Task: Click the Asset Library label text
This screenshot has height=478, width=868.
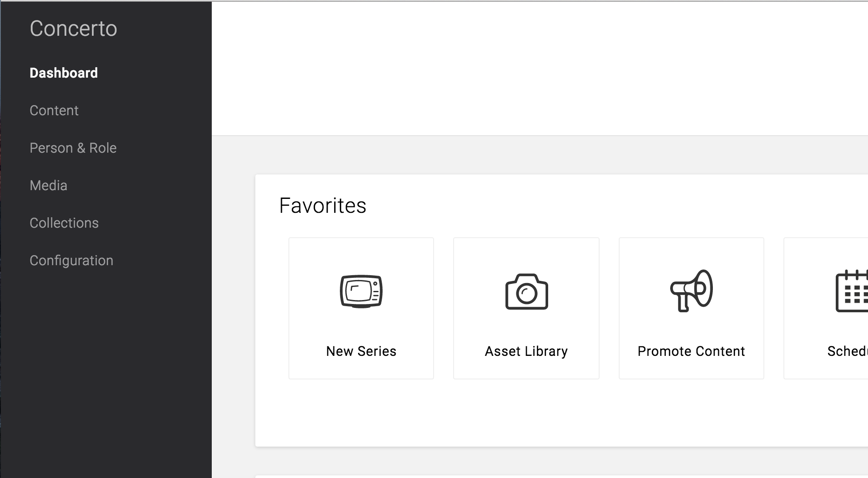Action: tap(526, 351)
